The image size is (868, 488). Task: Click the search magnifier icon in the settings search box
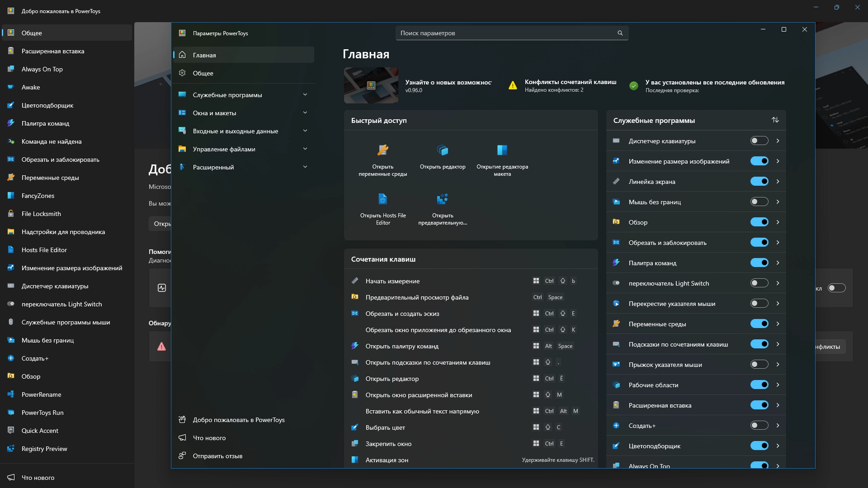(620, 33)
